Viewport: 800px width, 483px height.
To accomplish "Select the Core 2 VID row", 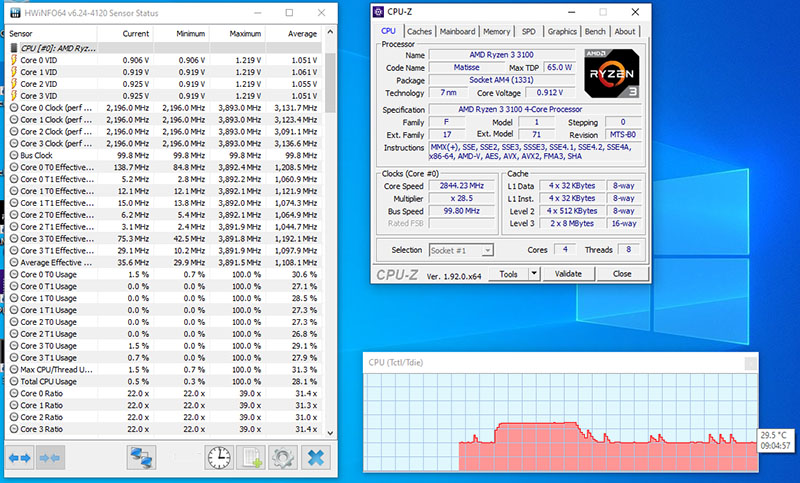I will (164, 84).
